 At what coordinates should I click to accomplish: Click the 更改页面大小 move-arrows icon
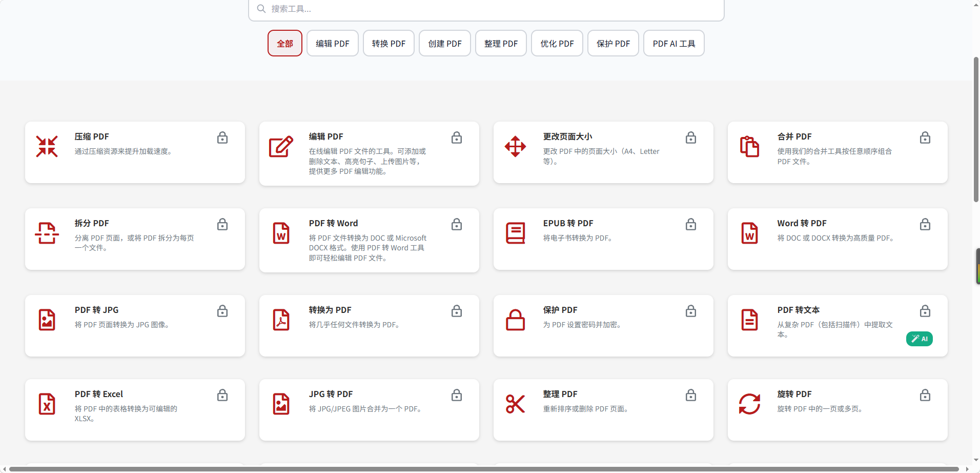point(516,147)
